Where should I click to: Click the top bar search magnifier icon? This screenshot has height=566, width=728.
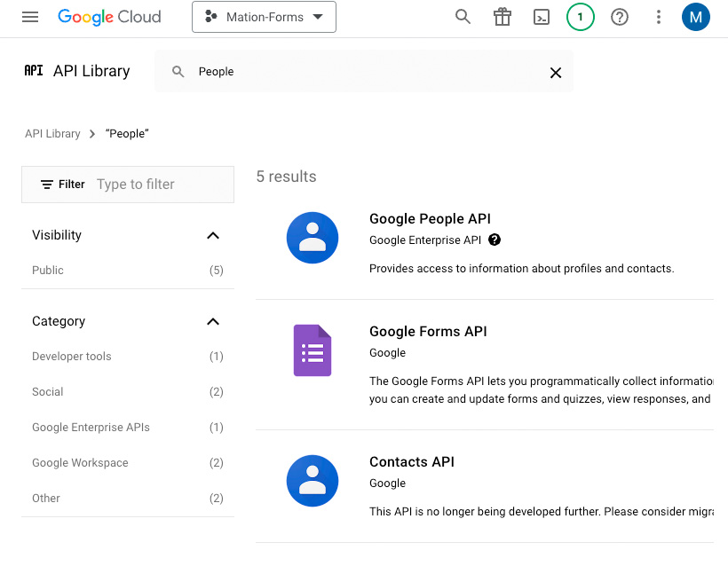pos(463,17)
